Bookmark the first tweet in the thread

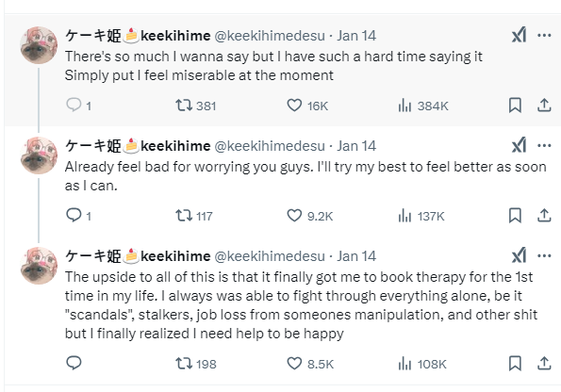pyautogui.click(x=515, y=106)
